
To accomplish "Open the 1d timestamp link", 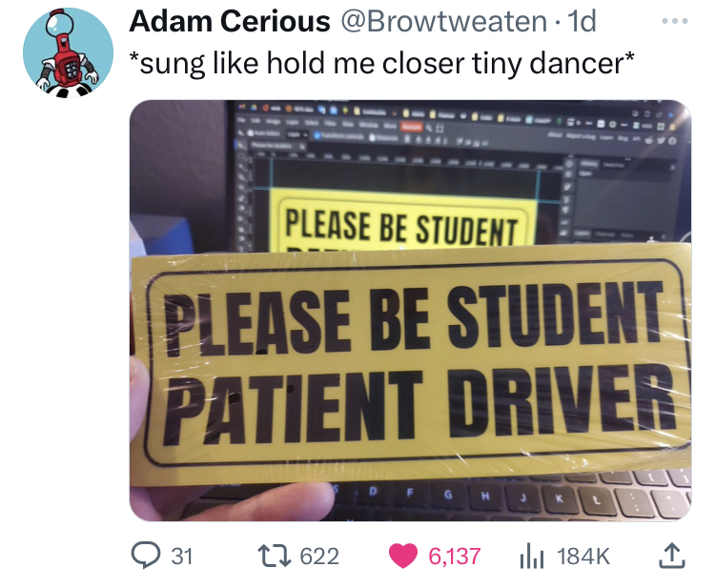I will tap(582, 21).
